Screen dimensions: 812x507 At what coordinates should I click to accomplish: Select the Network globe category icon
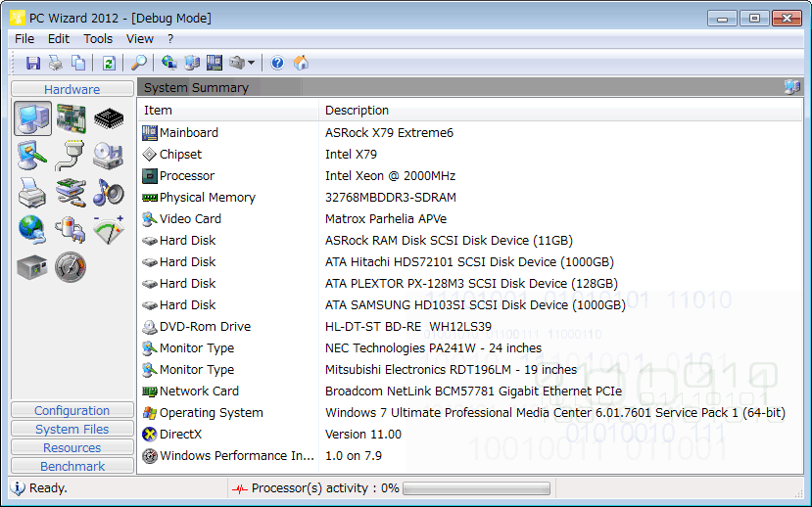[x=32, y=229]
